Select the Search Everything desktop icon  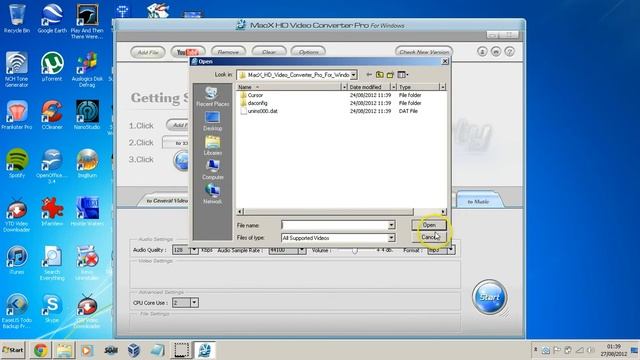pos(52,263)
